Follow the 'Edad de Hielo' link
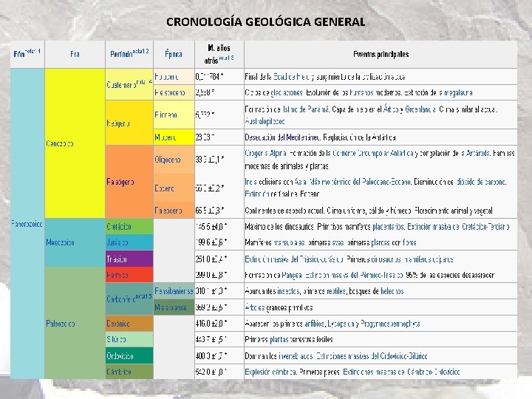Image resolution: width=532 pixels, height=399 pixels. coord(292,77)
